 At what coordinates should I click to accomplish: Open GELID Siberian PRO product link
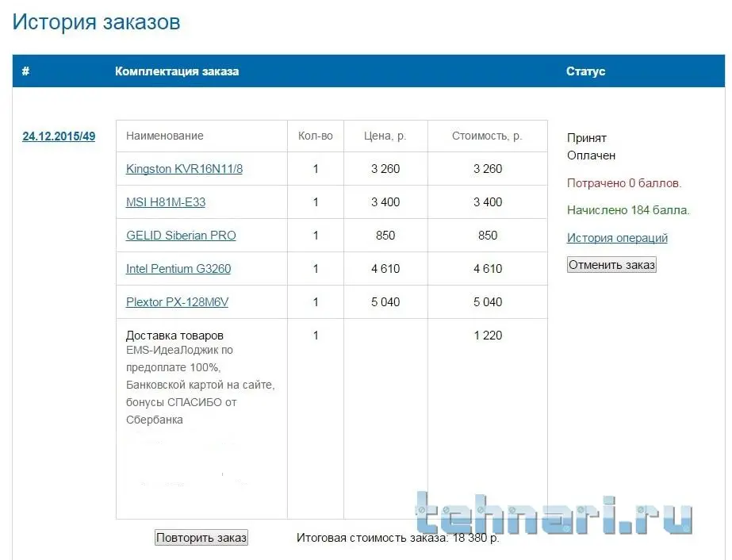click(x=181, y=236)
